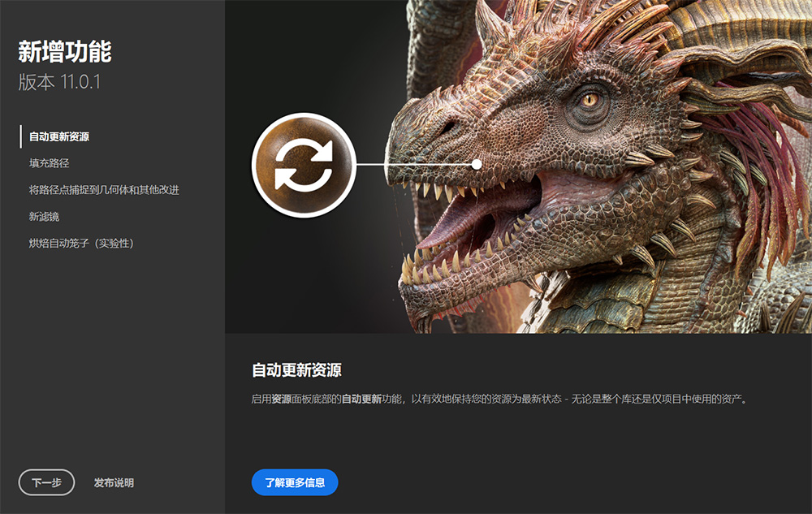The width and height of the screenshot is (812, 514).
Task: Switch to the 新滤镜 feature page
Action: (44, 217)
